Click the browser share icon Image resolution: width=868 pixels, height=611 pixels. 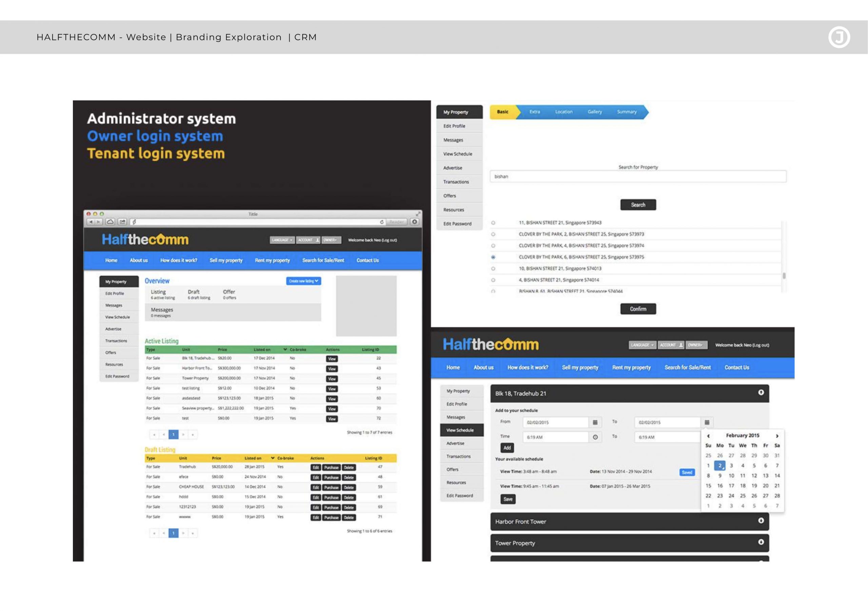[x=122, y=222]
